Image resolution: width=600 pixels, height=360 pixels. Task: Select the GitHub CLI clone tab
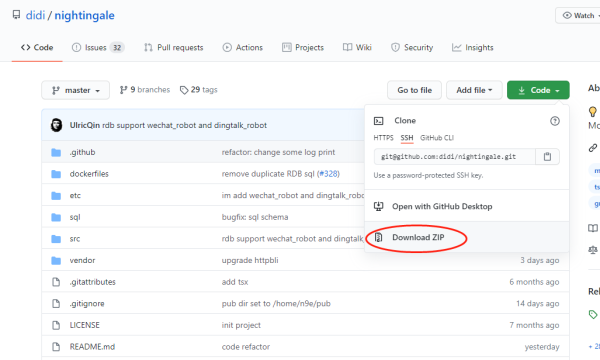pyautogui.click(x=437, y=138)
